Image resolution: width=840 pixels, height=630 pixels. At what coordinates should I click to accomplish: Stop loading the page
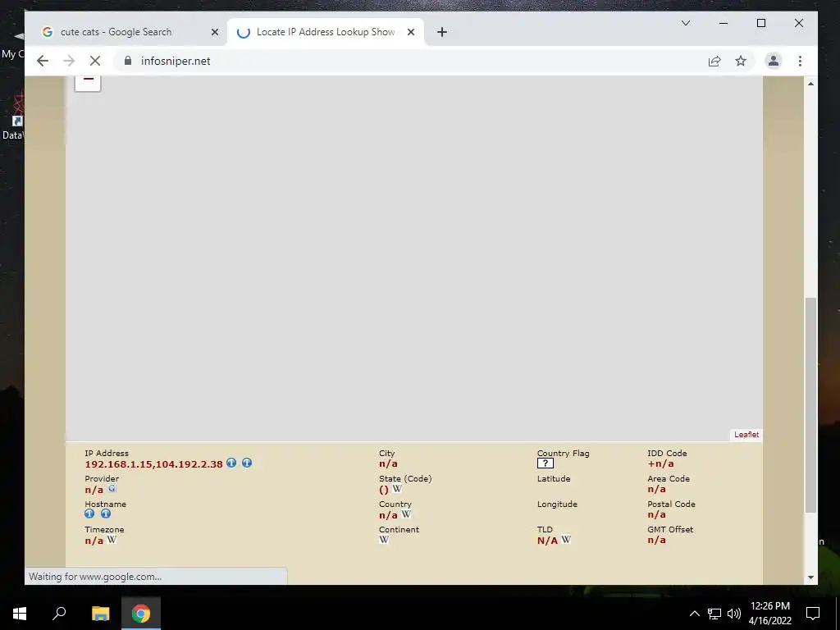pyautogui.click(x=95, y=61)
